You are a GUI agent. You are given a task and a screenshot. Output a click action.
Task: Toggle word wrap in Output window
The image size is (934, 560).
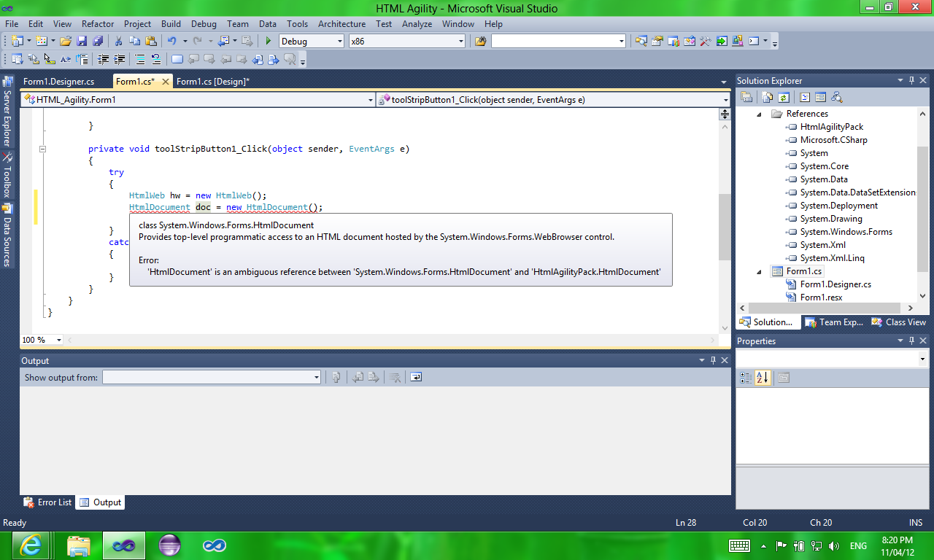tap(415, 377)
